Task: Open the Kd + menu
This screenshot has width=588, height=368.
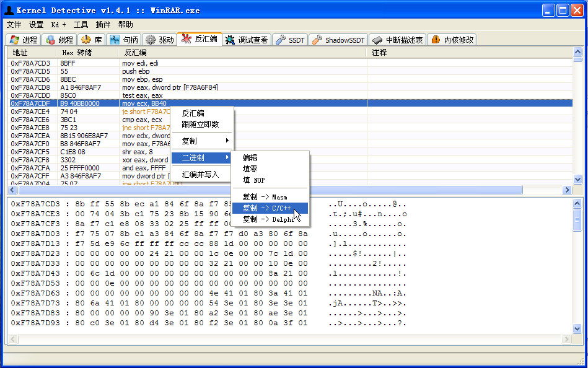Action: (x=58, y=25)
